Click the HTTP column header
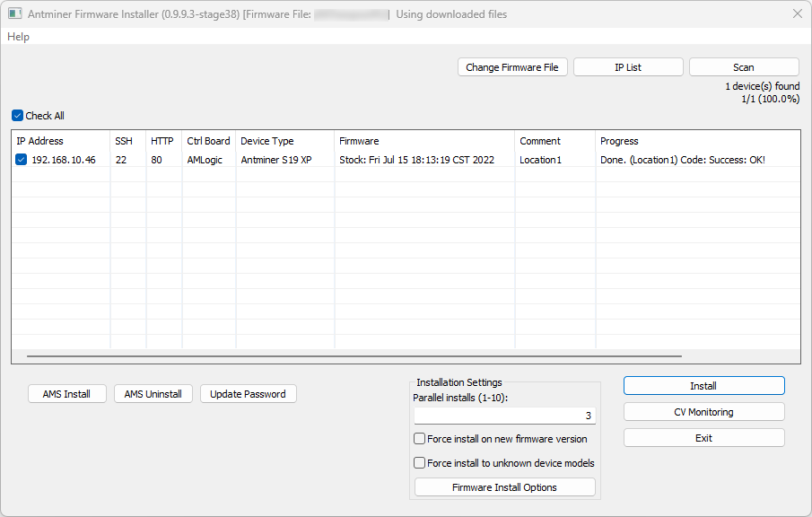Viewport: 812px width, 517px height. coord(163,141)
